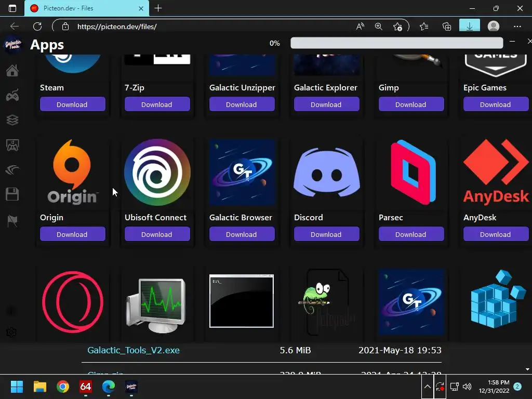Open the tab actions menu icon

click(12, 8)
